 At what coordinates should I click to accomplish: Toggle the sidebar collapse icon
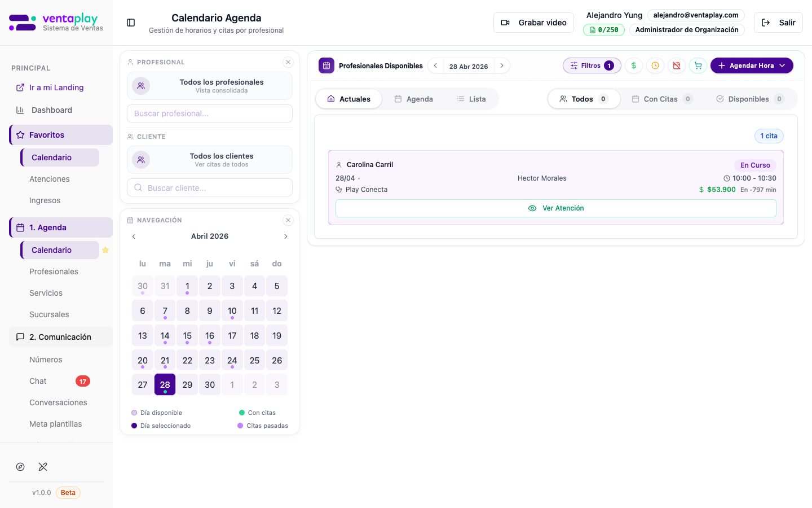(x=131, y=23)
